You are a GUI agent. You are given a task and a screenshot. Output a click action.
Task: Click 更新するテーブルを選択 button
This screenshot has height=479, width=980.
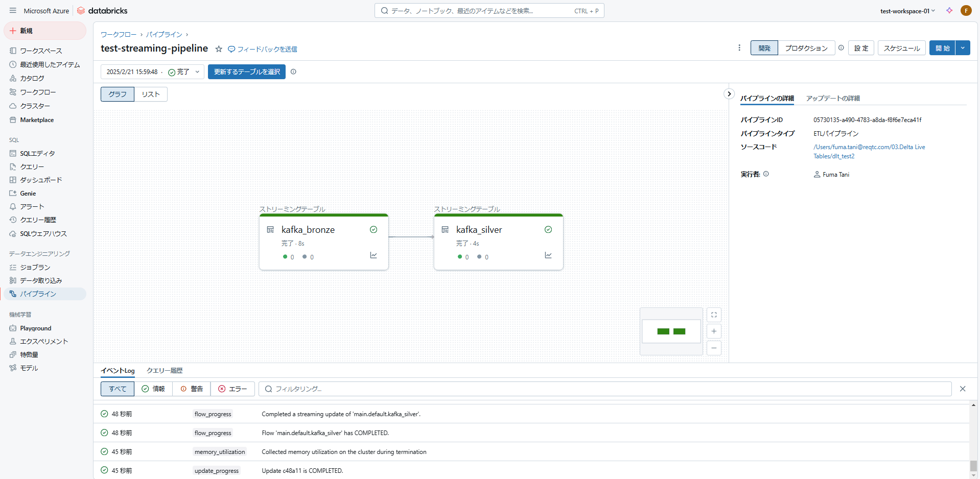click(x=247, y=71)
